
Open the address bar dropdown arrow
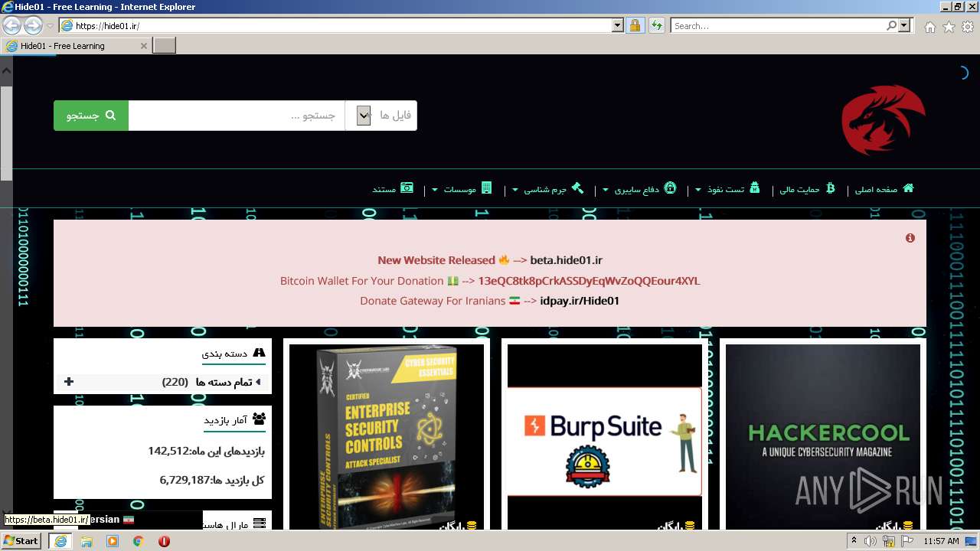point(618,25)
